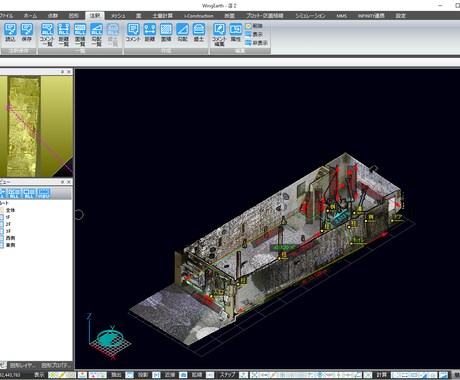
Task: Click 近接 in the status bar
Action: [x=170, y=375]
